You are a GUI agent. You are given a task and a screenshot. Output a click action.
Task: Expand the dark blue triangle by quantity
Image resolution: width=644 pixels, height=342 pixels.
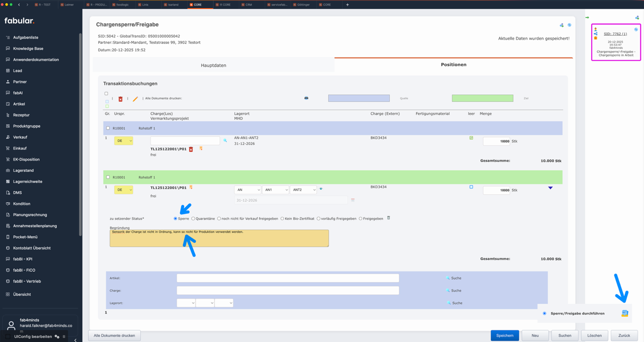(550, 188)
